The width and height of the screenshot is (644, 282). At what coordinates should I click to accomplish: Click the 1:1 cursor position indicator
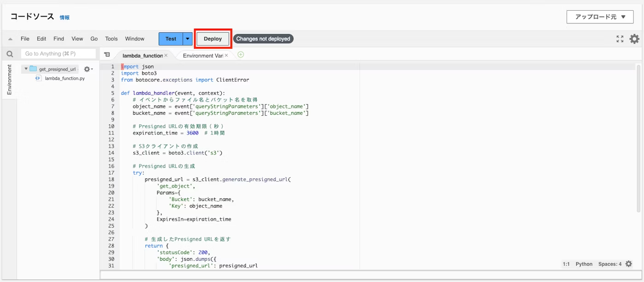pos(566,264)
